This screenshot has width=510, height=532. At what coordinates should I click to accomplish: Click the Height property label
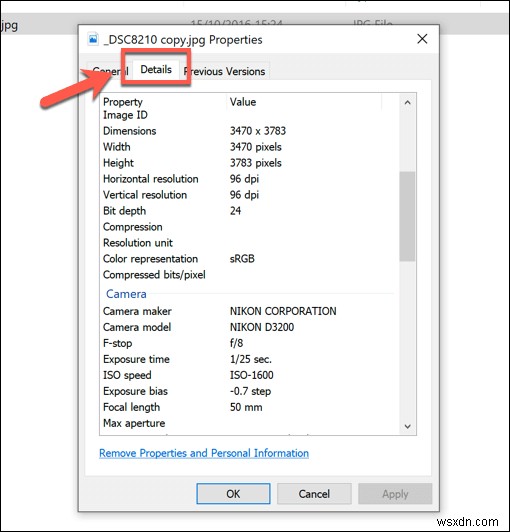tap(118, 163)
